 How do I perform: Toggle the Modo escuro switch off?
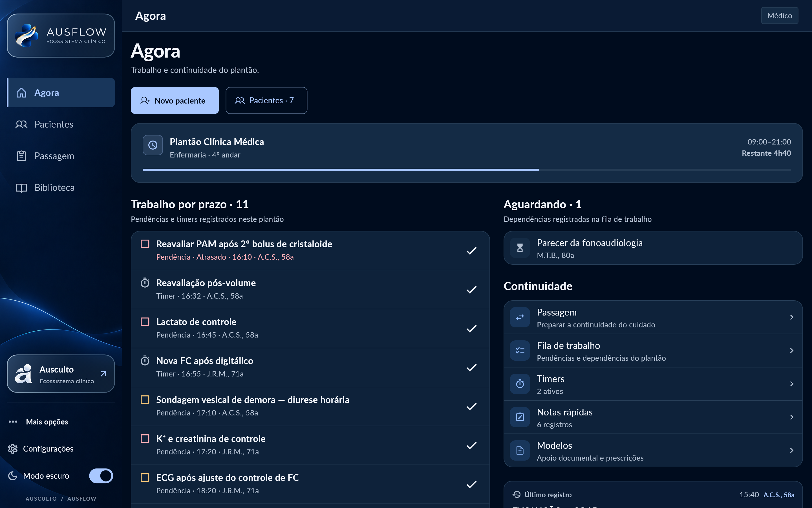tap(101, 476)
